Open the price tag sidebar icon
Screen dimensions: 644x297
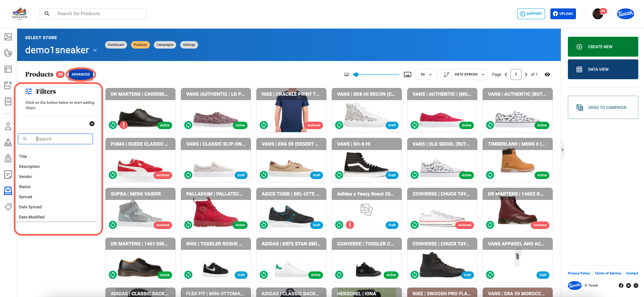[x=8, y=207]
